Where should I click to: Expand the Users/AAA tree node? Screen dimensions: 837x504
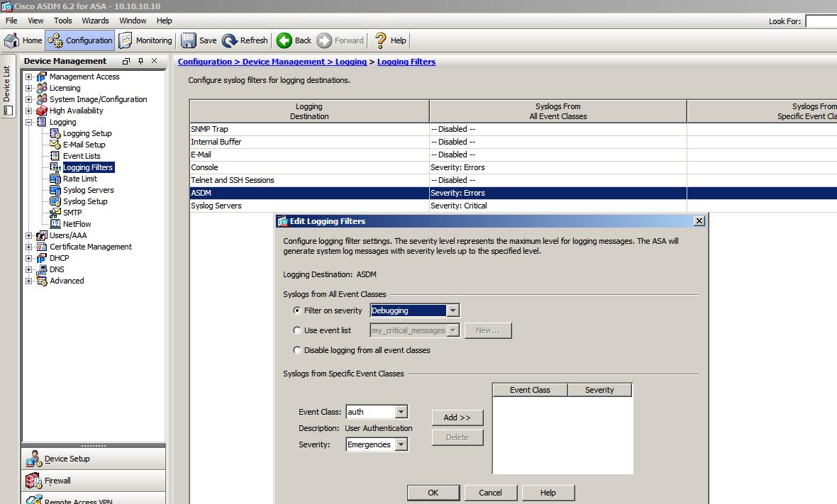click(x=29, y=235)
